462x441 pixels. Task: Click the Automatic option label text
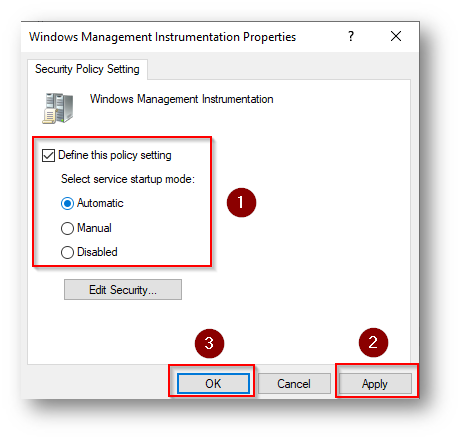coord(100,203)
